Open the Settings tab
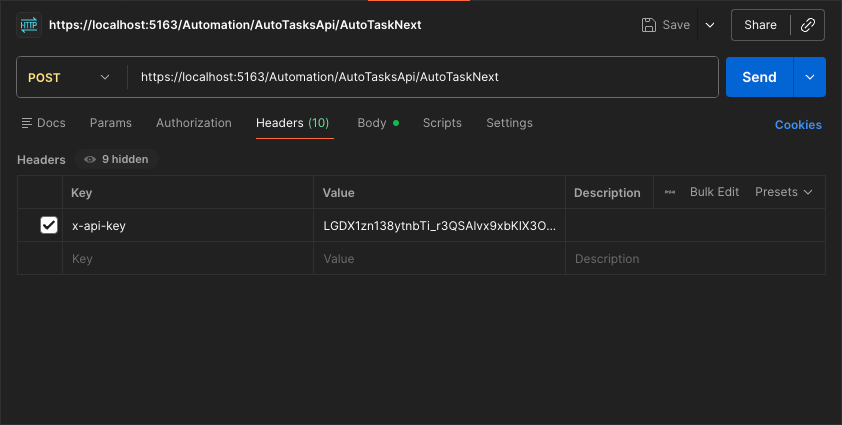Image resolution: width=842 pixels, height=425 pixels. click(509, 123)
